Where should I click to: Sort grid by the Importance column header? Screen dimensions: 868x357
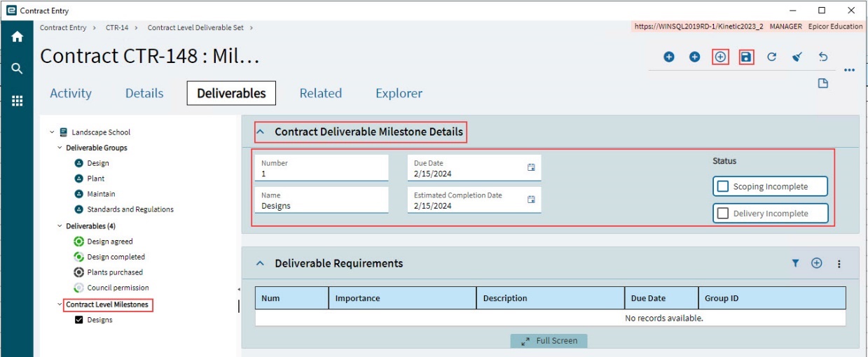point(402,298)
